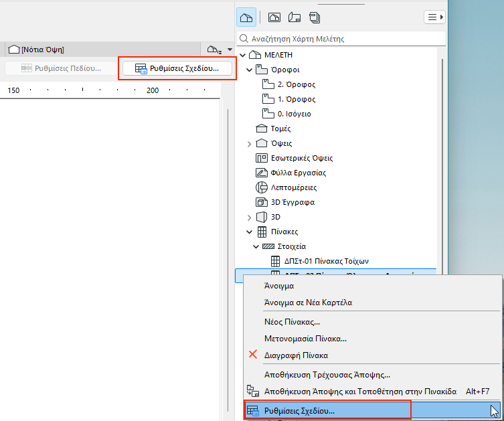504x421 pixels.
Task: Click the Λεπτομέρειες detail icon
Action: click(x=261, y=187)
